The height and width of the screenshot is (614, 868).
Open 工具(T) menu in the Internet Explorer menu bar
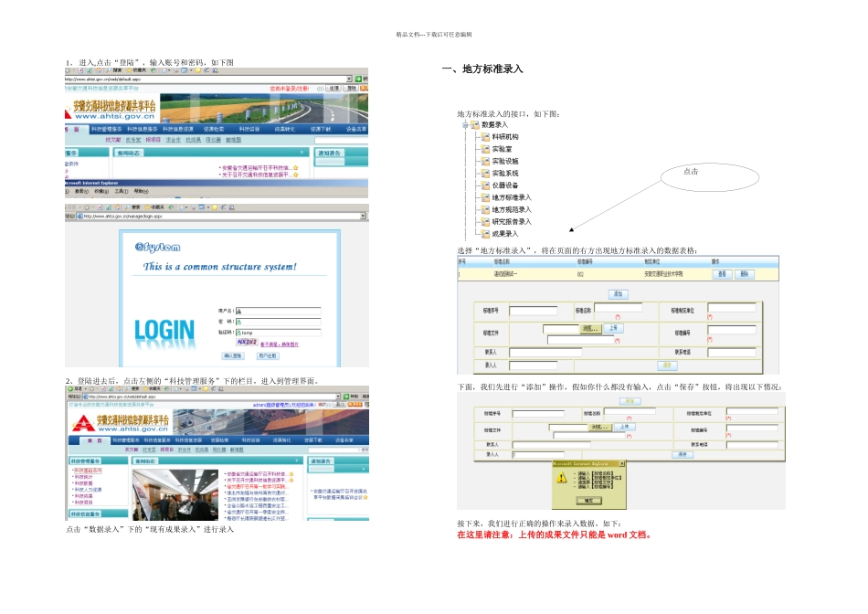pyautogui.click(x=122, y=192)
